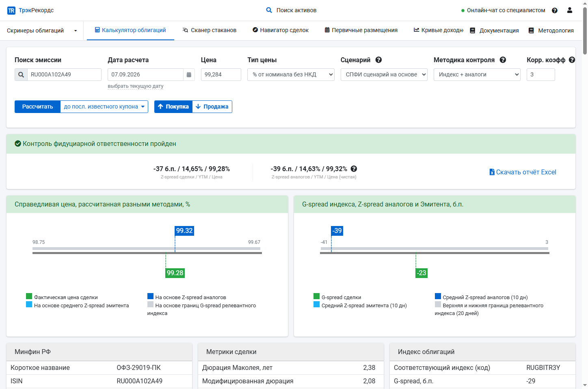This screenshot has width=588, height=389.
Task: Click the green Фактическая цена сделки swatch
Action: (x=29, y=296)
